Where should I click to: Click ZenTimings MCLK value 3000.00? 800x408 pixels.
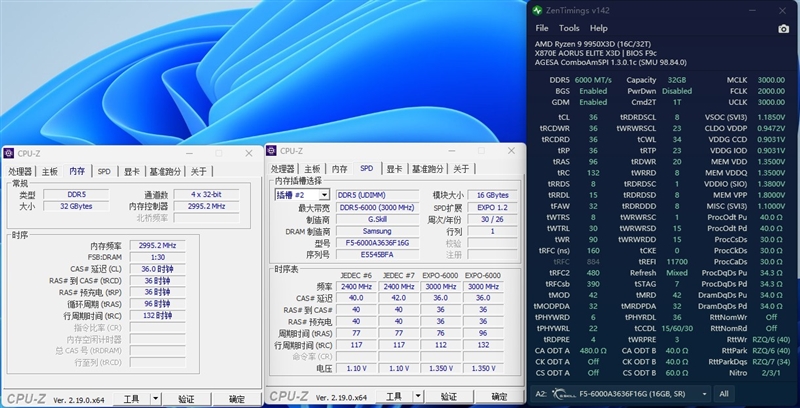(x=770, y=80)
